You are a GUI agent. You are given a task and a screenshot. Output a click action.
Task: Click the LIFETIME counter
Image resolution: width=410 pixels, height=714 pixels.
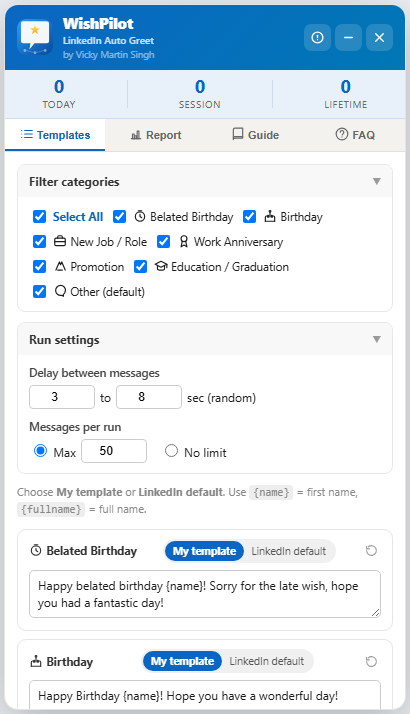click(x=346, y=94)
